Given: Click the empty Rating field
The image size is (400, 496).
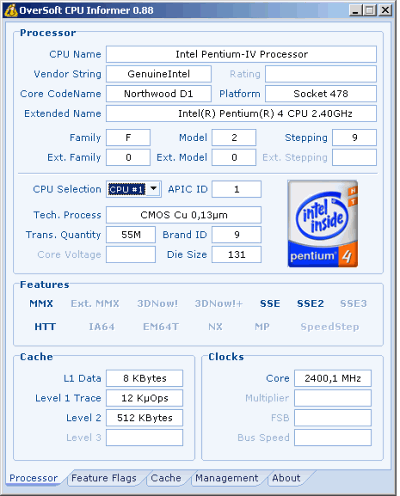Looking at the screenshot, I should point(321,74).
